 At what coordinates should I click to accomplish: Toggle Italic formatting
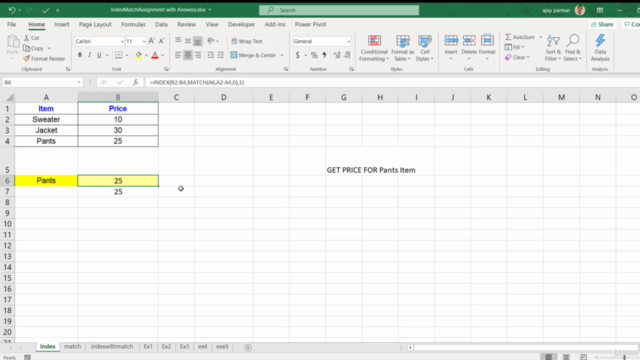point(89,55)
